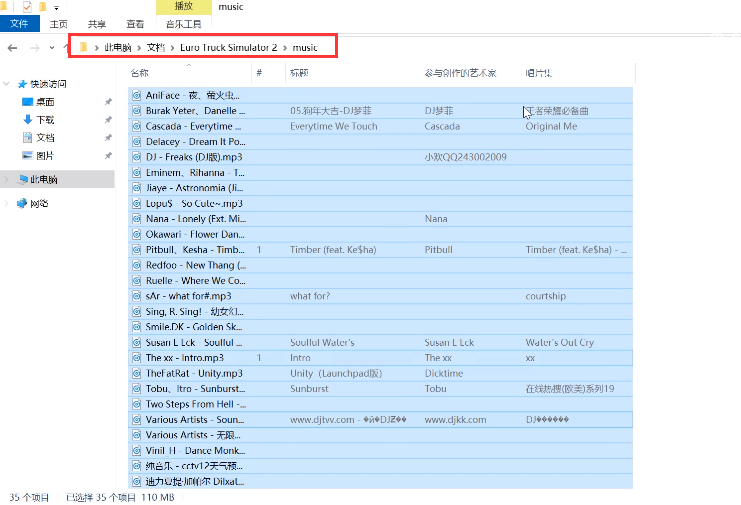Click the pin icon next to sidebar 文档
Screen dimensions: 741x505
click(108, 137)
